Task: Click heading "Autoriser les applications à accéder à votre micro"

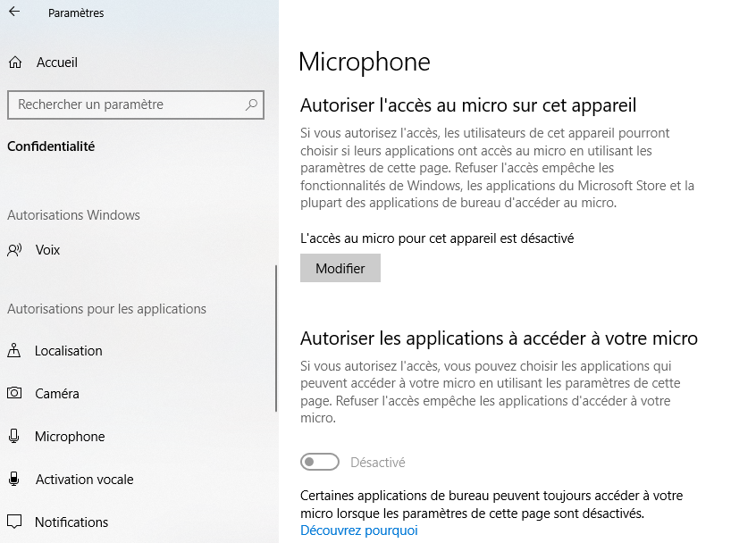Action: pyautogui.click(x=499, y=338)
